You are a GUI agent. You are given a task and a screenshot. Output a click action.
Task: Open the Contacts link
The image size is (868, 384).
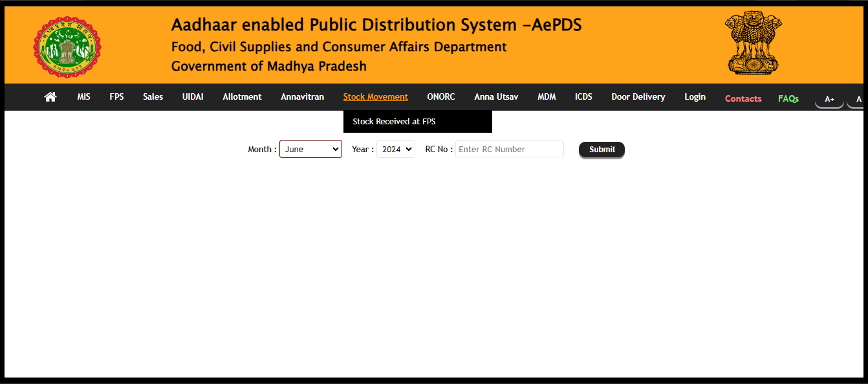click(743, 98)
